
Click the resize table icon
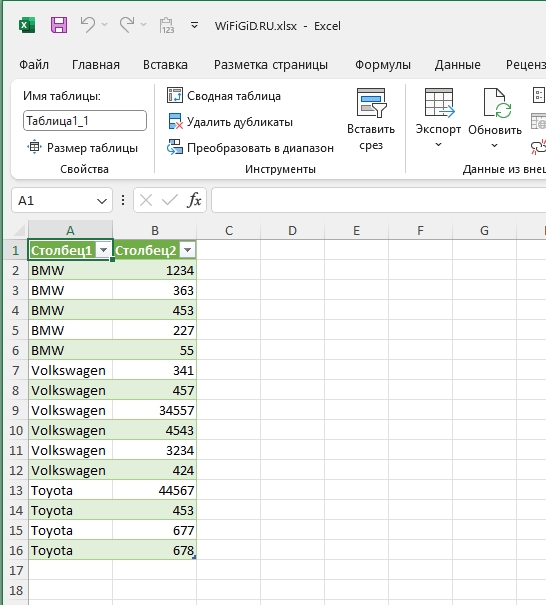point(34,147)
